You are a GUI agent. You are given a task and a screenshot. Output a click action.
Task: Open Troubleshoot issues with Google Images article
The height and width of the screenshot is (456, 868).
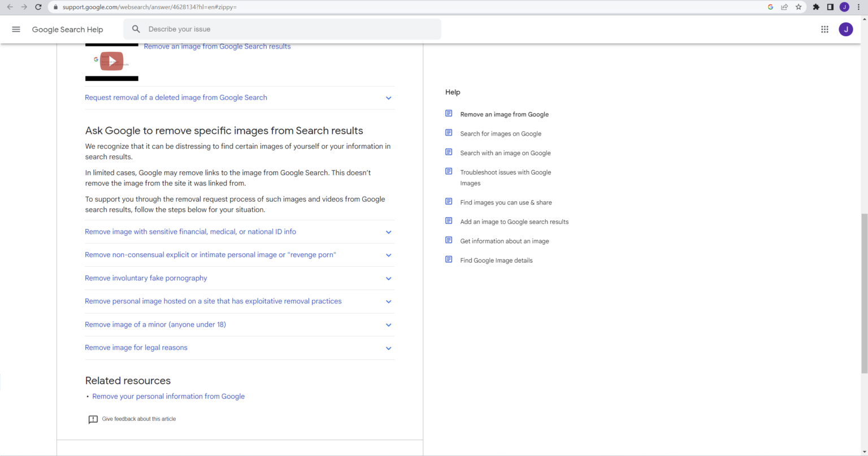point(505,172)
